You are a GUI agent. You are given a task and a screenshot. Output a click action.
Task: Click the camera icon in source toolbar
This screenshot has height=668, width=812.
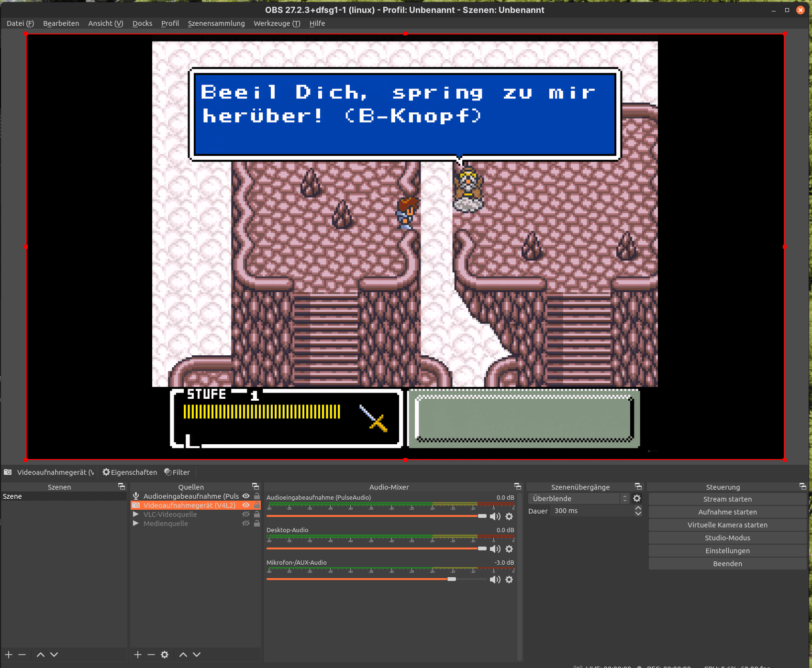(x=8, y=472)
